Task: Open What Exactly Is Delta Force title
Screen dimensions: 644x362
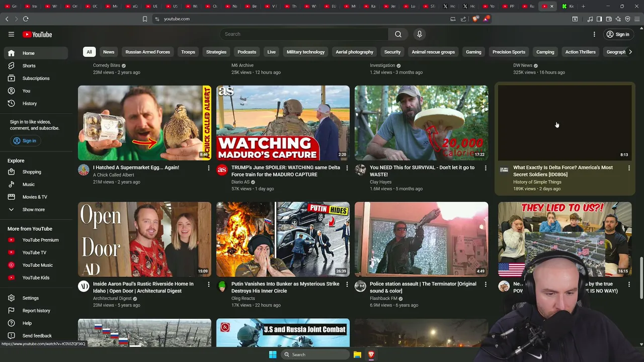Action: (x=563, y=171)
